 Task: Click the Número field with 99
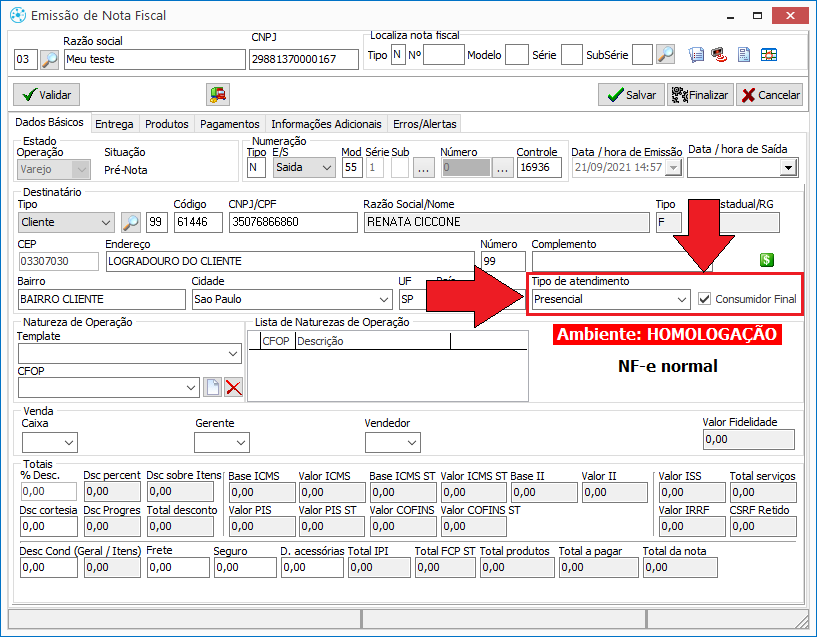point(503,261)
